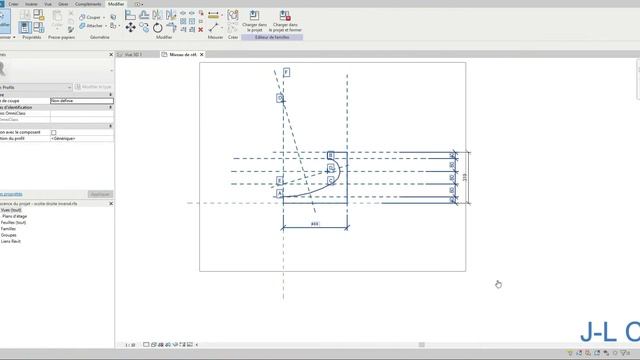Screen dimensions: 640x360
Task: Click the Match Type Properties paintbrush icon
Action: coord(71,29)
